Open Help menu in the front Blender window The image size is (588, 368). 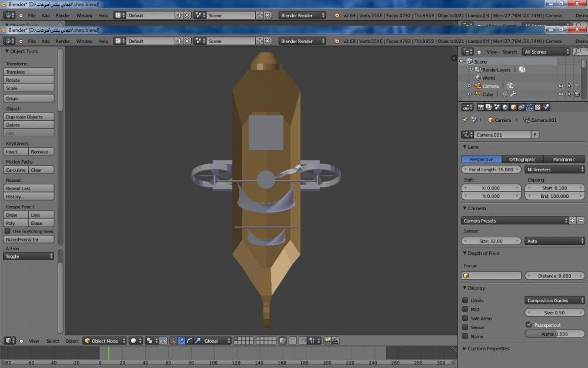pyautogui.click(x=103, y=41)
